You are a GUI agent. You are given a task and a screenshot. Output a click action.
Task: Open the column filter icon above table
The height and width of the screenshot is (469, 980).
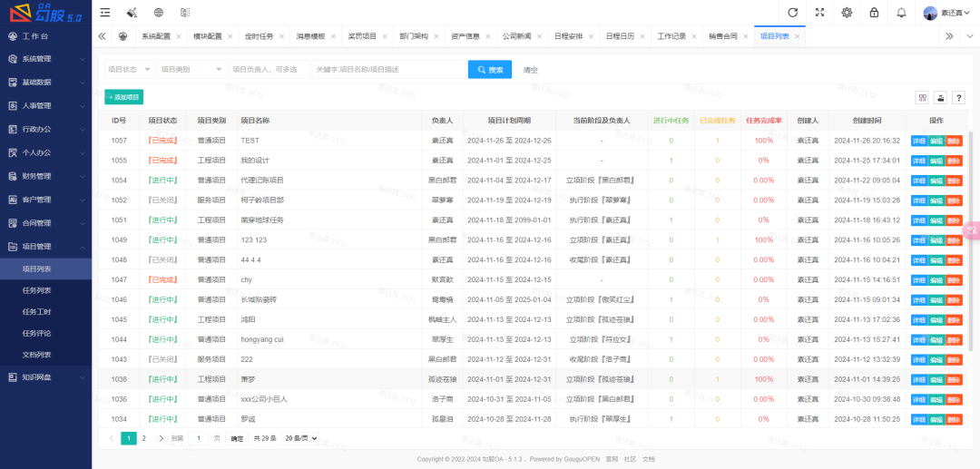[x=923, y=98]
